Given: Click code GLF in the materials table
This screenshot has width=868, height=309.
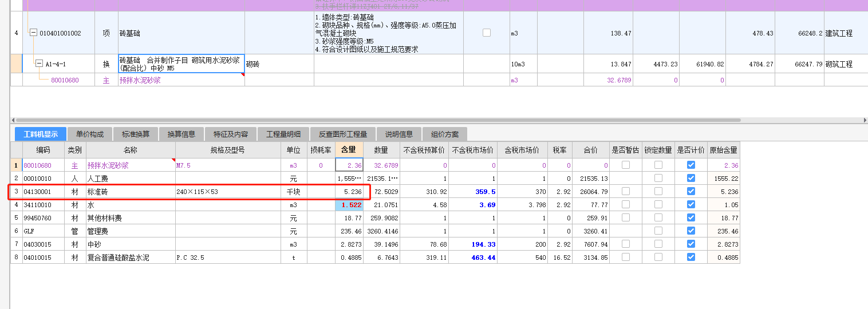Looking at the screenshot, I should (29, 231).
